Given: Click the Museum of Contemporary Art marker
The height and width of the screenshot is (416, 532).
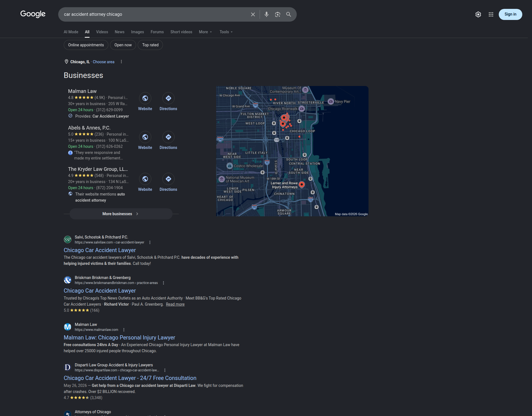Looking at the screenshot, I should [305, 90].
